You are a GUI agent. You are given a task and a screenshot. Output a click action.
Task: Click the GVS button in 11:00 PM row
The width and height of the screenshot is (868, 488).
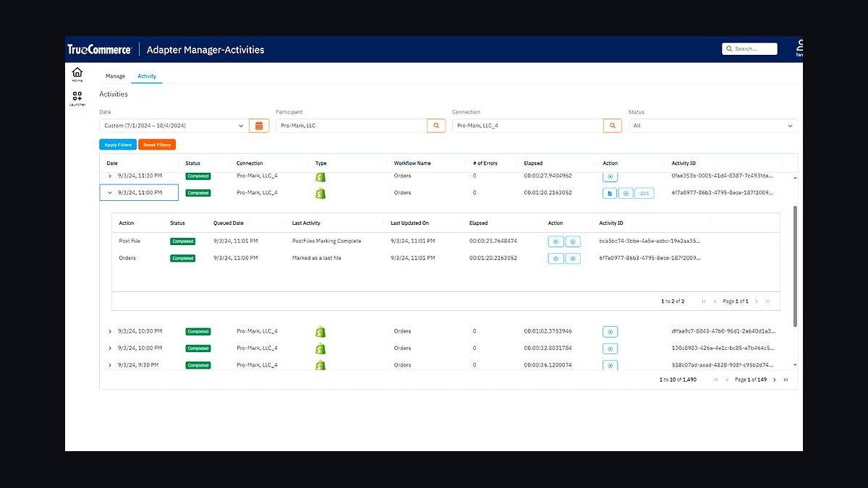tap(644, 193)
